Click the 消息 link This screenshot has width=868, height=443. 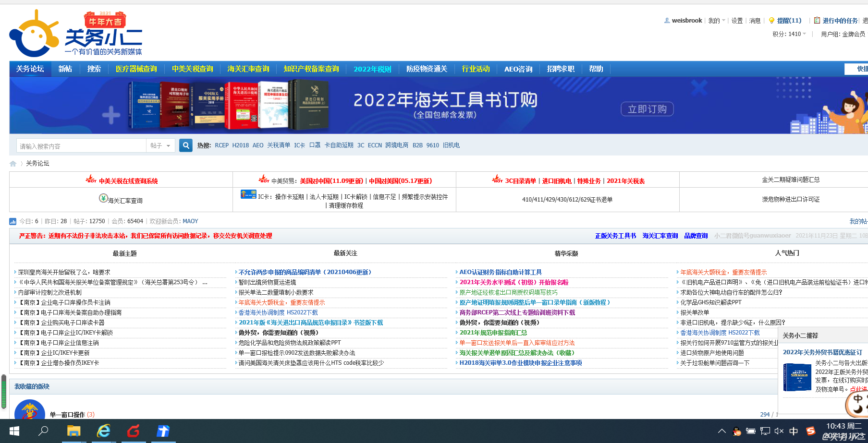coord(755,21)
